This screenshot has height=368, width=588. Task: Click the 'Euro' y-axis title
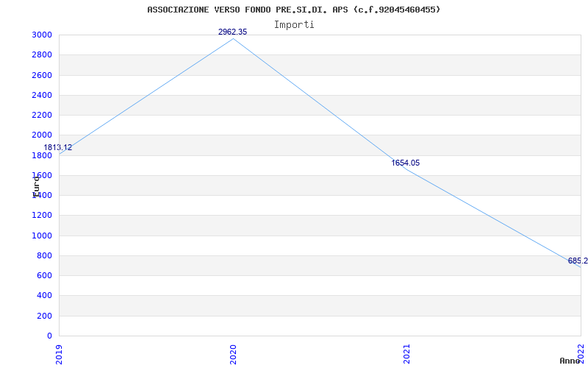pyautogui.click(x=36, y=186)
